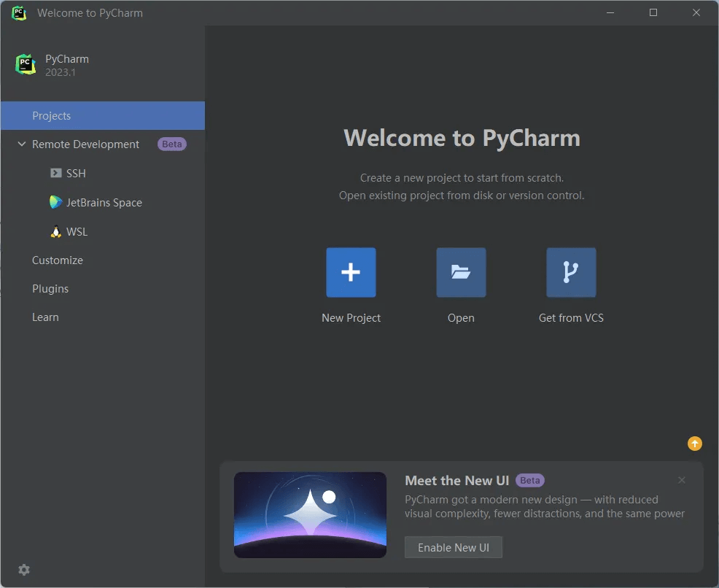719x588 pixels.
Task: Click the Meet the New UI heading
Action: click(x=456, y=480)
